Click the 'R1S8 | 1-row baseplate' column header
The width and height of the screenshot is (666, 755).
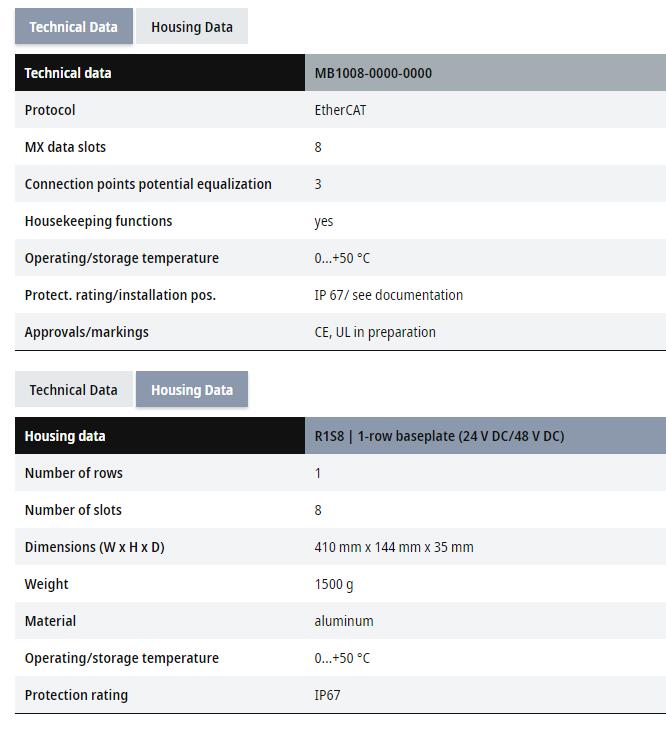pos(439,436)
